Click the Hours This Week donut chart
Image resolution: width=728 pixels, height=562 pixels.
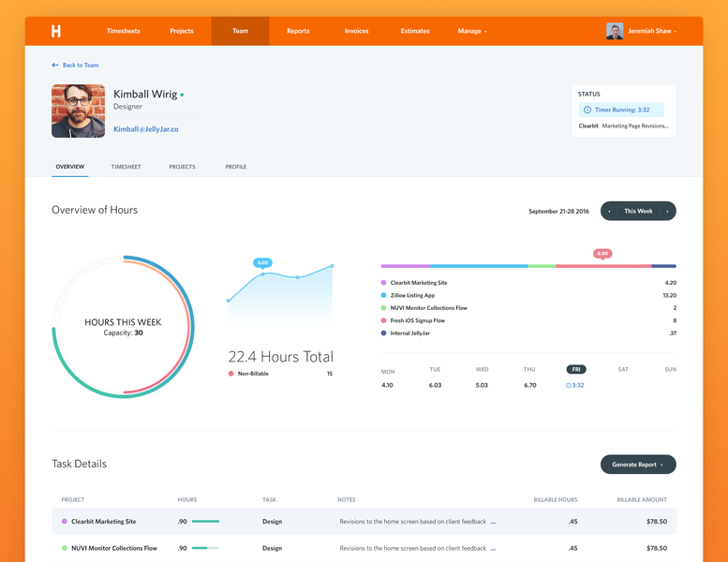[123, 327]
